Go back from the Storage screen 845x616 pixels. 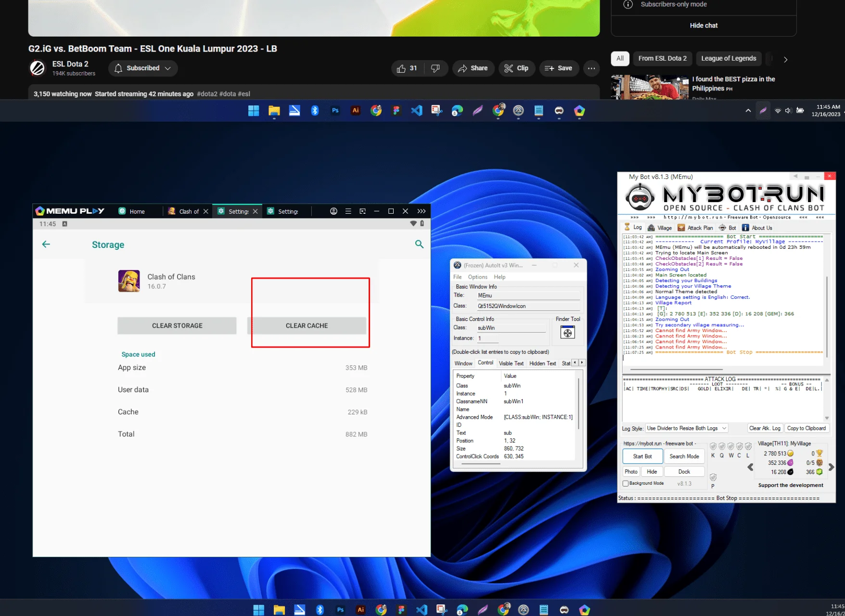click(x=46, y=244)
